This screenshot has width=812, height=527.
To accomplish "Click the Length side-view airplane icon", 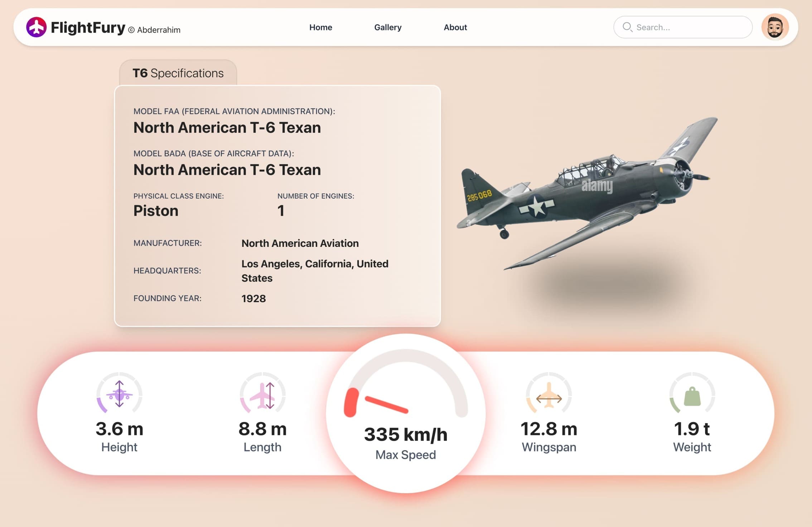I will [263, 396].
